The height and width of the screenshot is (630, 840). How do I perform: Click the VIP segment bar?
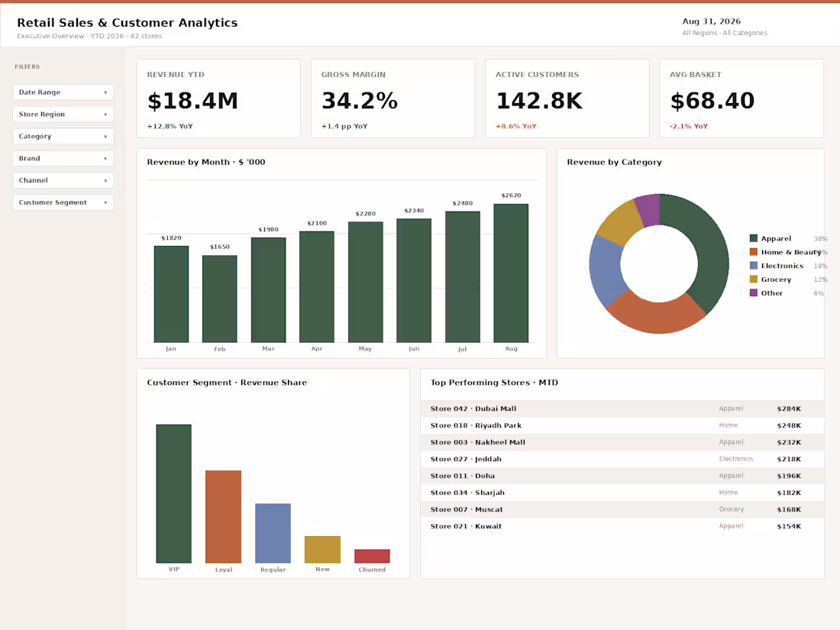(173, 493)
